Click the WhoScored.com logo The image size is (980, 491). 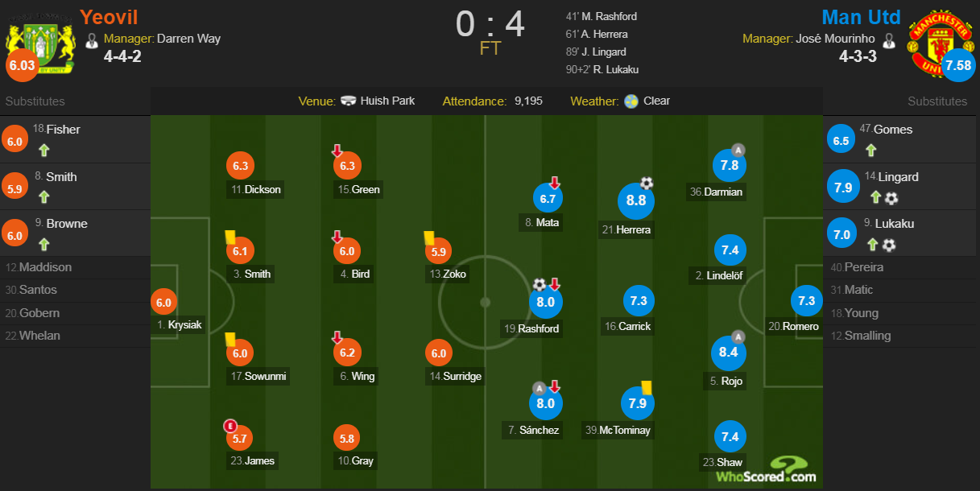pos(767,470)
